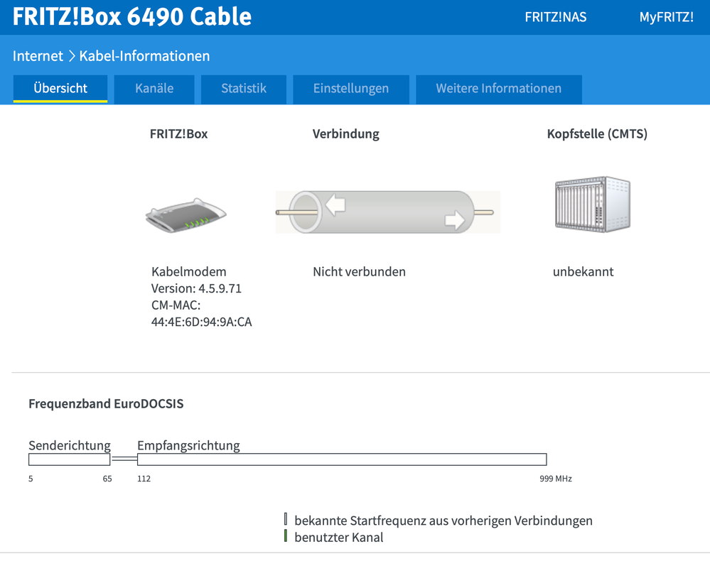Click the 'Verbindung' heading
710x588 pixels.
tap(346, 134)
